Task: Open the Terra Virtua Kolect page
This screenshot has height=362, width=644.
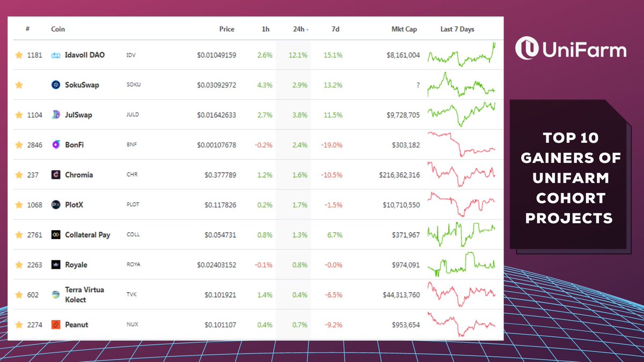Action: point(85,294)
